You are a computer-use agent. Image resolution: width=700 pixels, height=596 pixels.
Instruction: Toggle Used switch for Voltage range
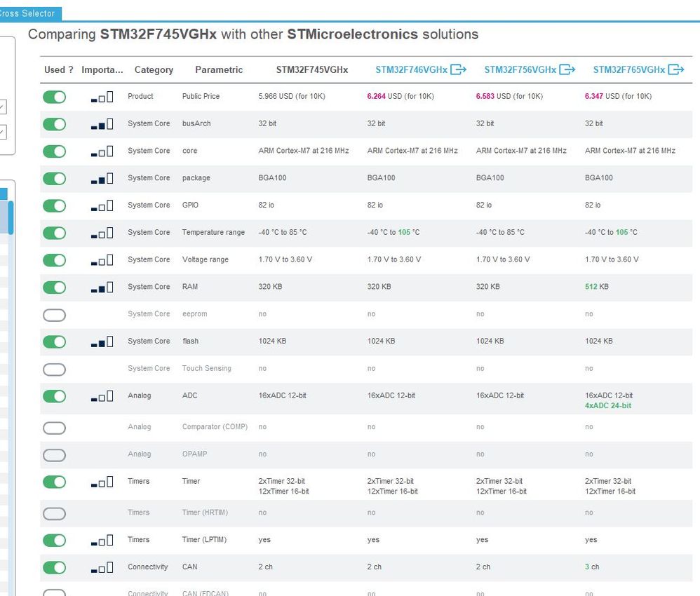pos(55,260)
